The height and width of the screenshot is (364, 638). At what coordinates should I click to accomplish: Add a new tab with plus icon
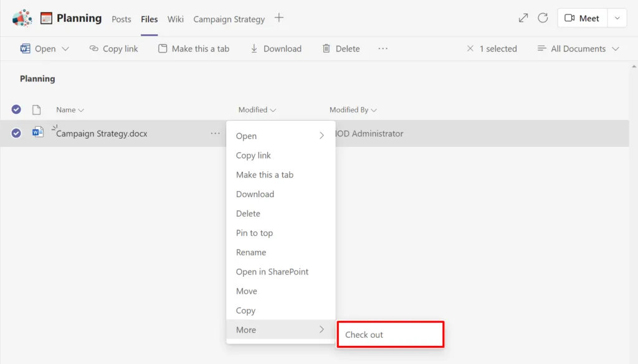click(x=279, y=18)
